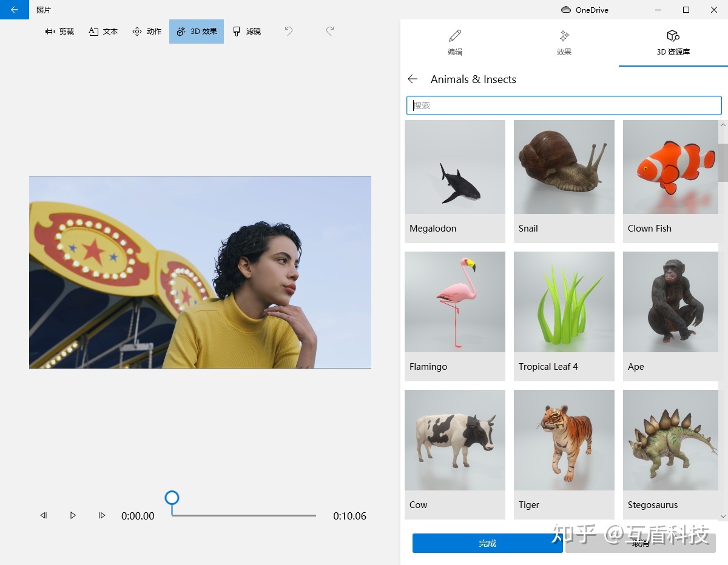The height and width of the screenshot is (565, 728).
Task: Click the 完成 done button
Action: pos(488,543)
